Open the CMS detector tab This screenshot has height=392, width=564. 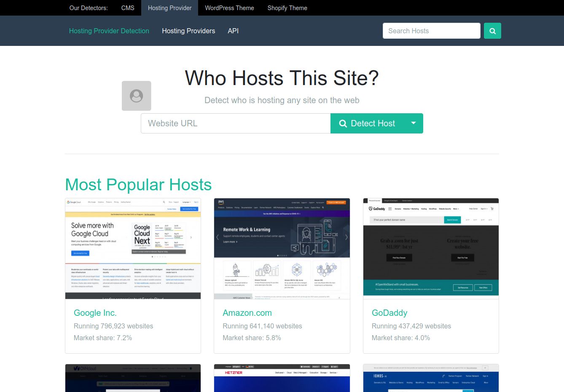[x=128, y=8]
